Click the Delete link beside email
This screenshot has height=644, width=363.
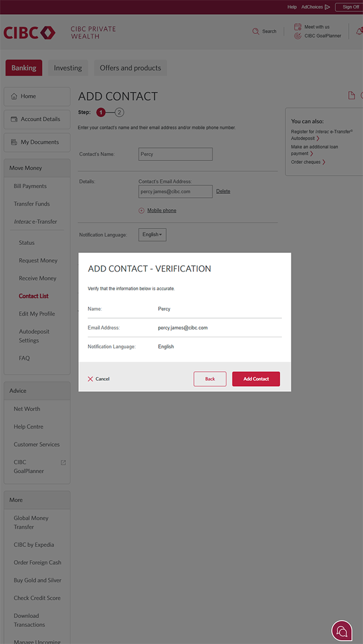pyautogui.click(x=223, y=191)
